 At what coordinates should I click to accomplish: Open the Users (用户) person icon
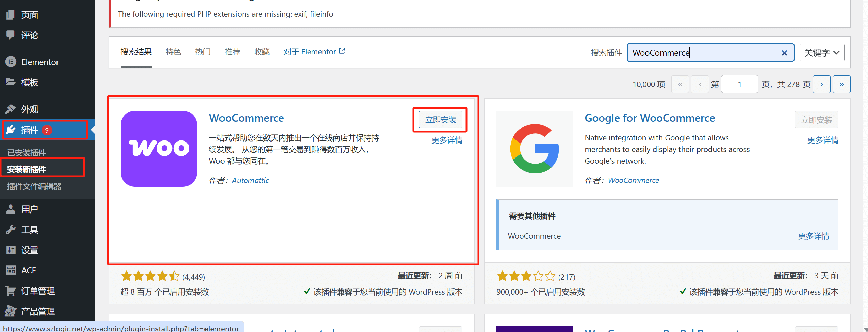11,209
